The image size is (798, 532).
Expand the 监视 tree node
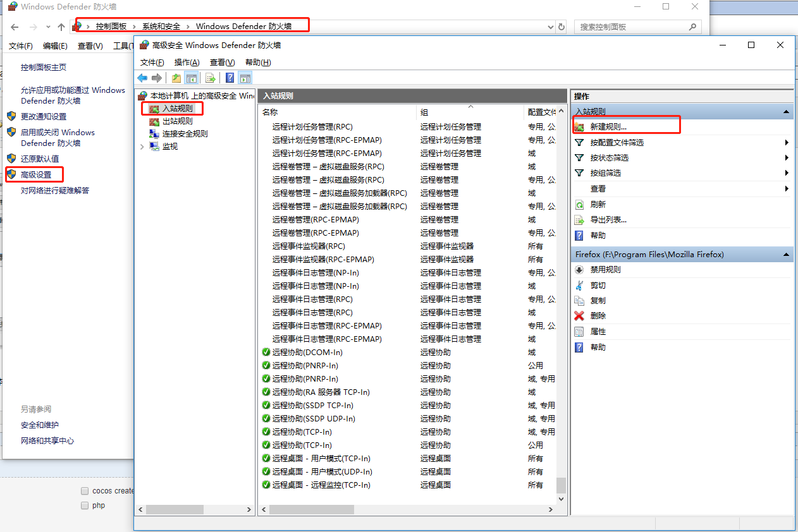142,147
